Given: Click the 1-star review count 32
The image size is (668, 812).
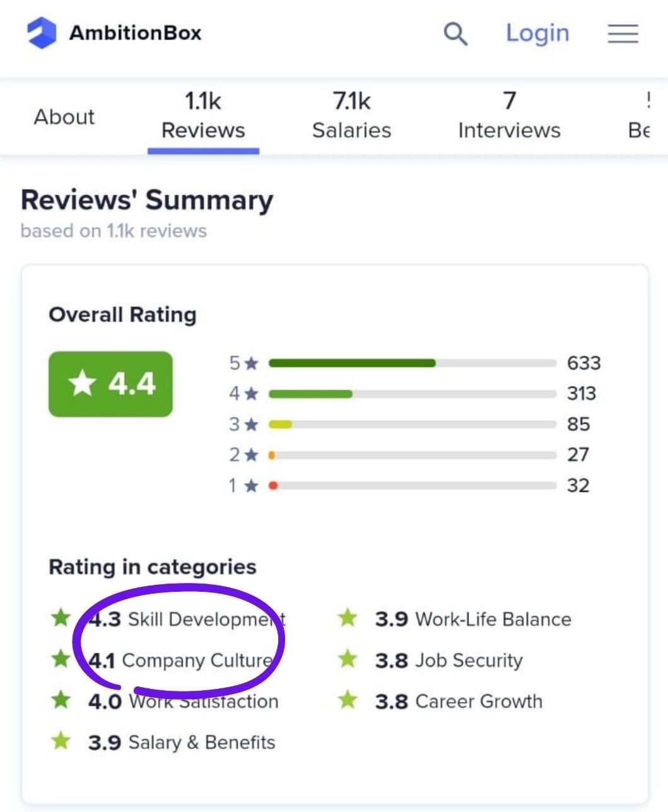Looking at the screenshot, I should click(x=578, y=485).
